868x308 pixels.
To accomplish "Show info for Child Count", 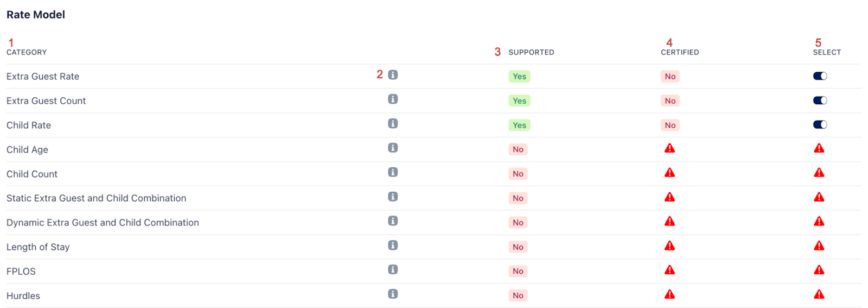I will pyautogui.click(x=393, y=172).
